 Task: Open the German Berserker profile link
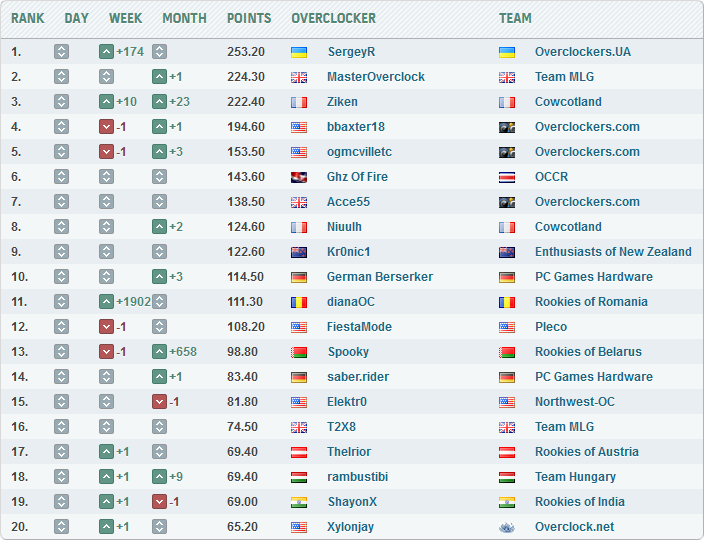point(380,277)
